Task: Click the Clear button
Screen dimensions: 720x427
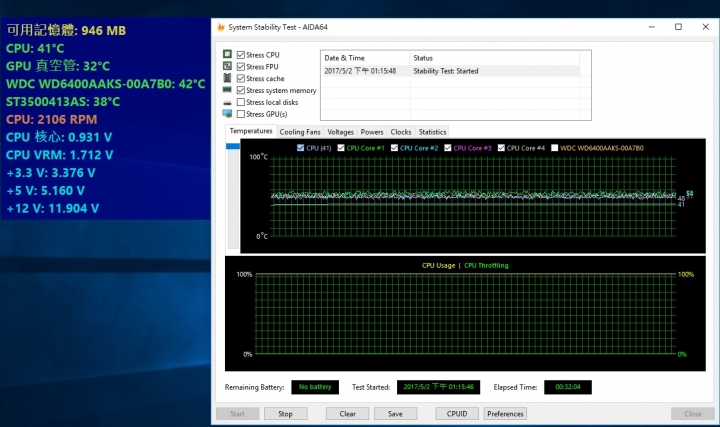Action: pos(348,414)
